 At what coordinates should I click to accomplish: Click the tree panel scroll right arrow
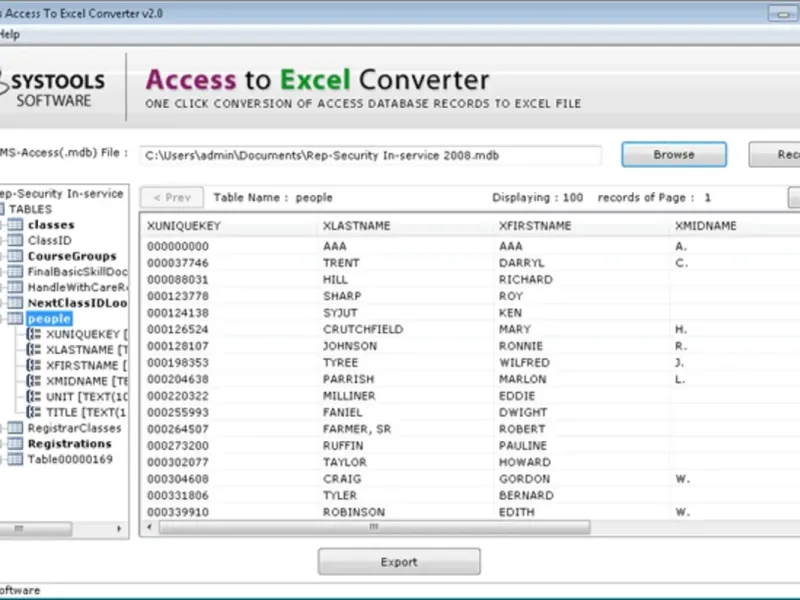(x=119, y=529)
